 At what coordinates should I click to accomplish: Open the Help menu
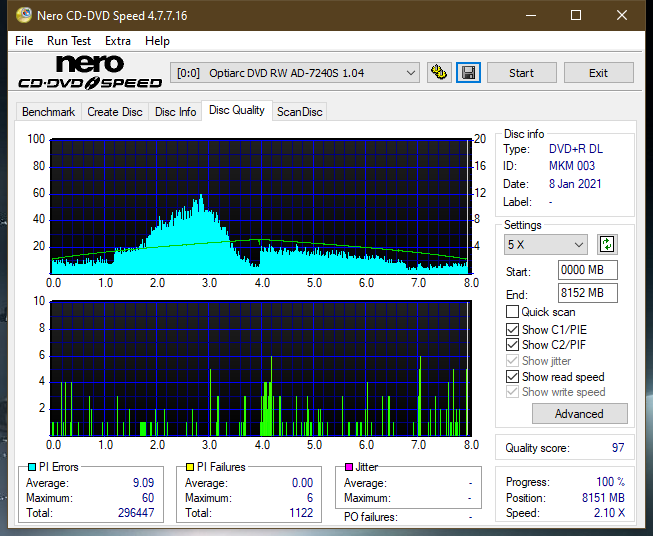coord(157,41)
